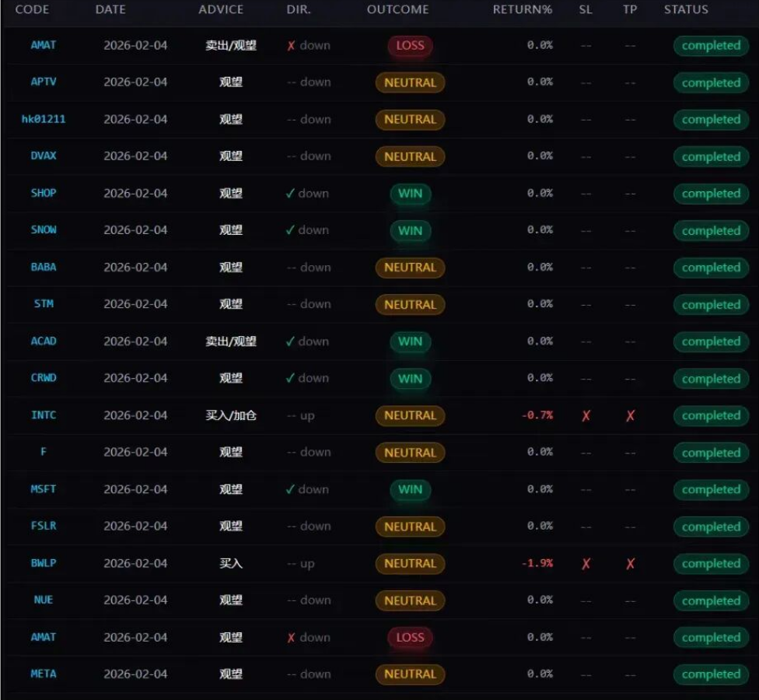Click the red X in INTC's TP column

[x=630, y=416]
